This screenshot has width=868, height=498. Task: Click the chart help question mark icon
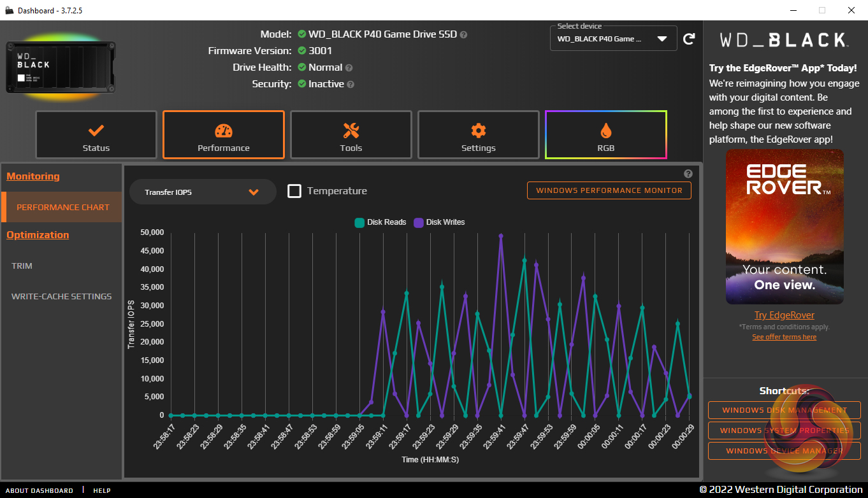(x=688, y=174)
